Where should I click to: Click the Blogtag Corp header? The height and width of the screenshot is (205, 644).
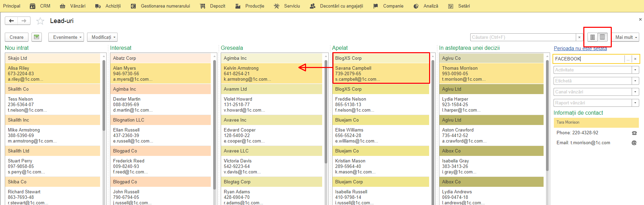coord(272,182)
